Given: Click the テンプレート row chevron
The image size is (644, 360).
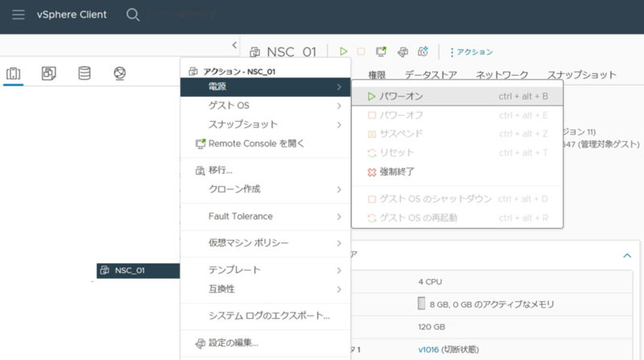Looking at the screenshot, I should click(339, 271).
